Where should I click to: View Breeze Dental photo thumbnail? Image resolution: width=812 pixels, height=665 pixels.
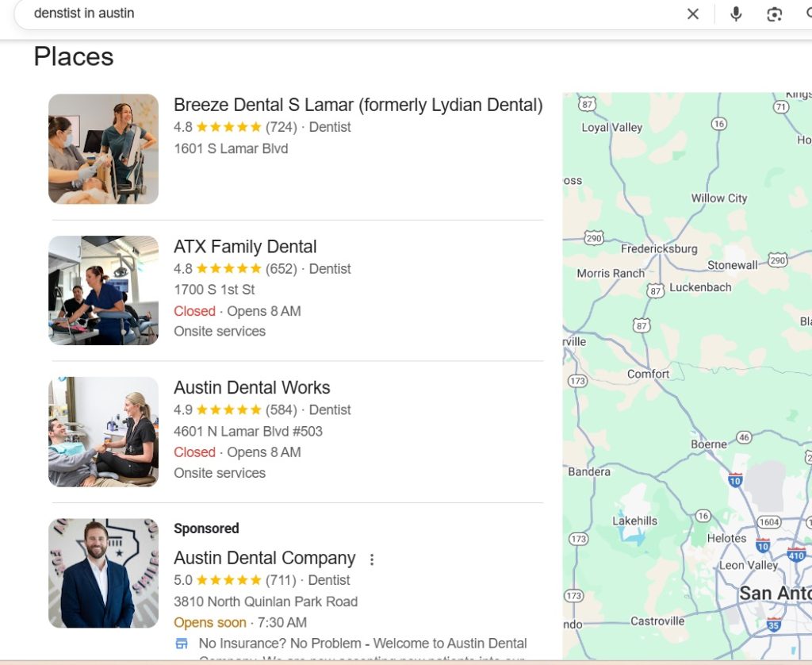coord(103,149)
